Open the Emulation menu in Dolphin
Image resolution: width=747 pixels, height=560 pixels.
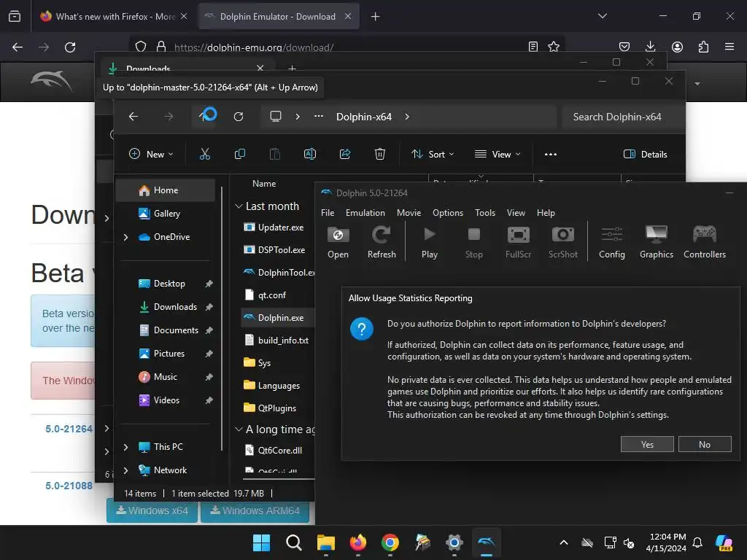tap(365, 212)
